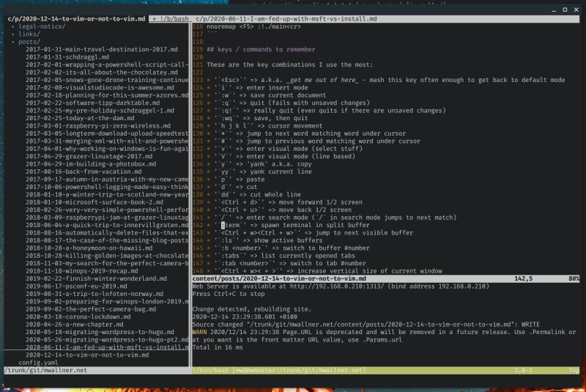Select 2020-04-26-a-new-chapter.md
This screenshot has width=586, height=392.
click(x=75, y=325)
